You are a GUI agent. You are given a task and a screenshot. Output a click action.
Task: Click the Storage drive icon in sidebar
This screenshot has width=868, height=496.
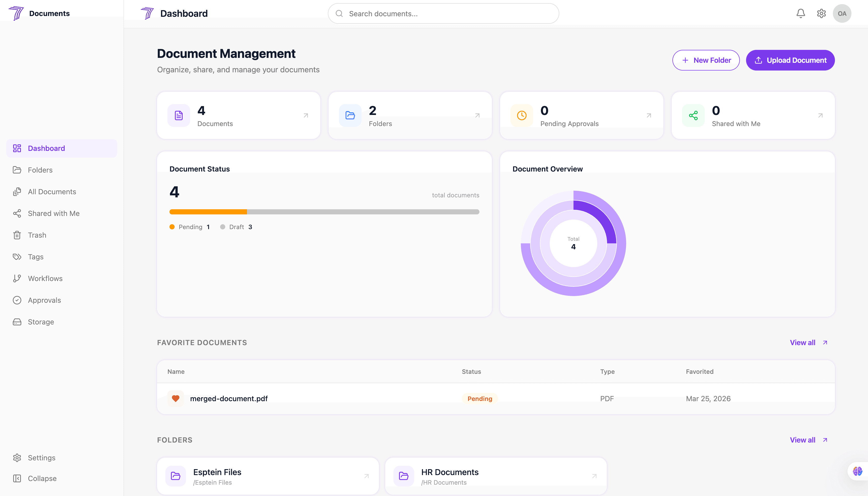click(x=17, y=322)
